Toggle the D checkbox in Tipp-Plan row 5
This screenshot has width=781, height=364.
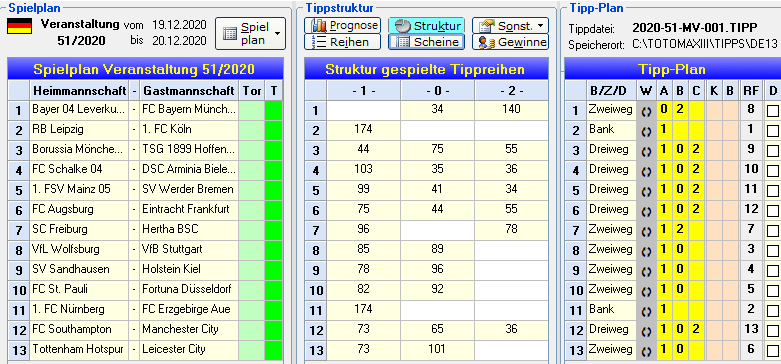[773, 191]
